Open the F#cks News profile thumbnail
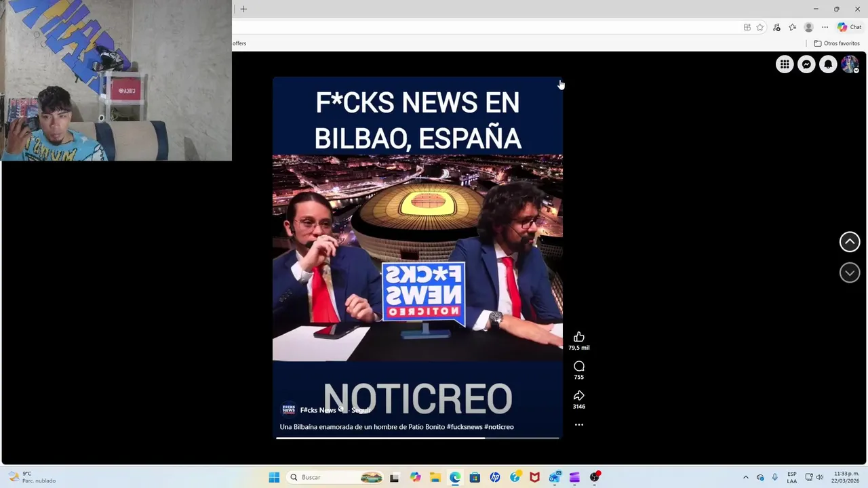The image size is (868, 488). click(288, 410)
